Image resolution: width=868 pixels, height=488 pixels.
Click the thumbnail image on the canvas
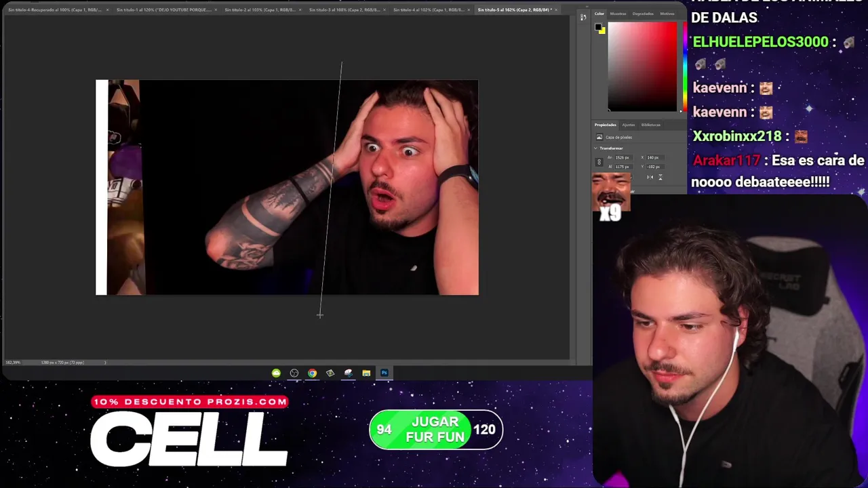(287, 187)
